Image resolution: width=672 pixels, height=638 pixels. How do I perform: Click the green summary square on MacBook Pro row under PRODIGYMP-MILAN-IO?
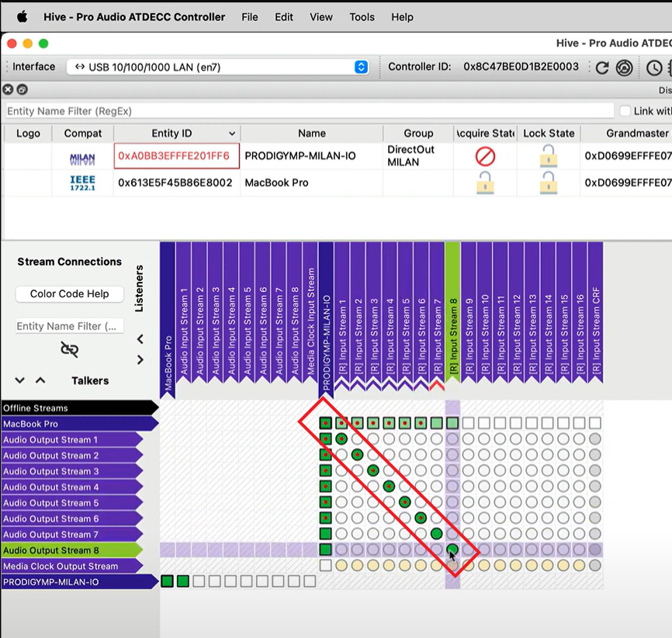[x=326, y=424]
